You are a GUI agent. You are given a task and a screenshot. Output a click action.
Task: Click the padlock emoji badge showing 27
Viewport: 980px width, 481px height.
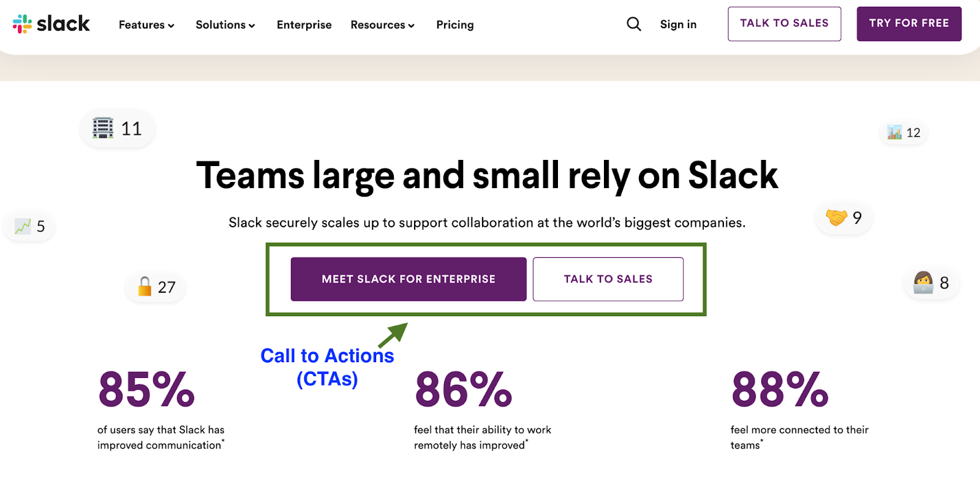pos(154,286)
